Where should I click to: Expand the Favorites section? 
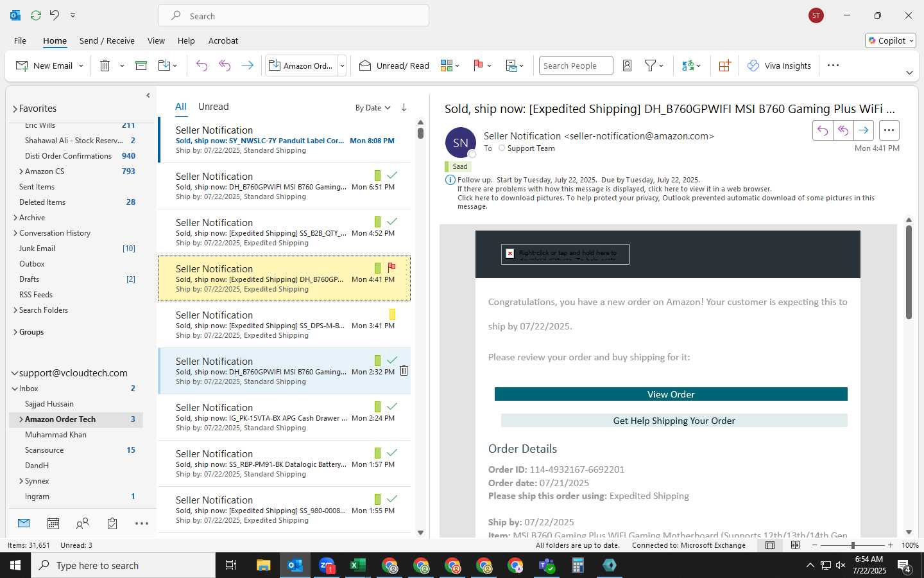coord(15,109)
